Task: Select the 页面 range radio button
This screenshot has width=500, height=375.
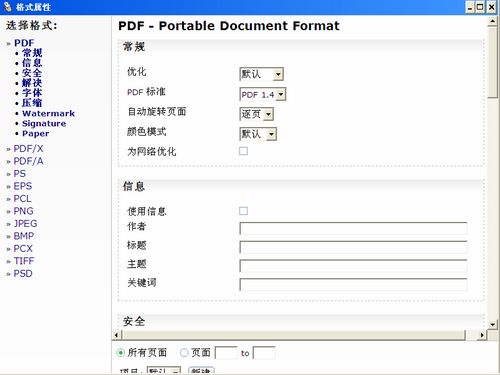Action: (184, 353)
